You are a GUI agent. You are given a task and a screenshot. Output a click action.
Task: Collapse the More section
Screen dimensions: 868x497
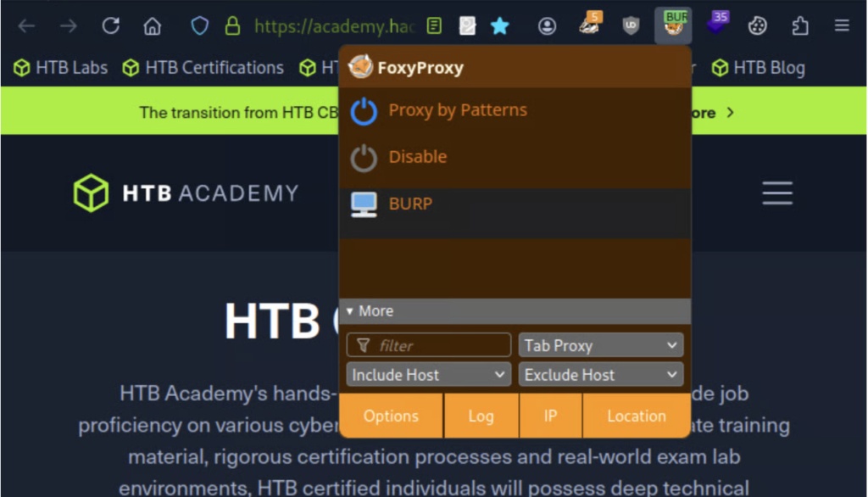(370, 311)
